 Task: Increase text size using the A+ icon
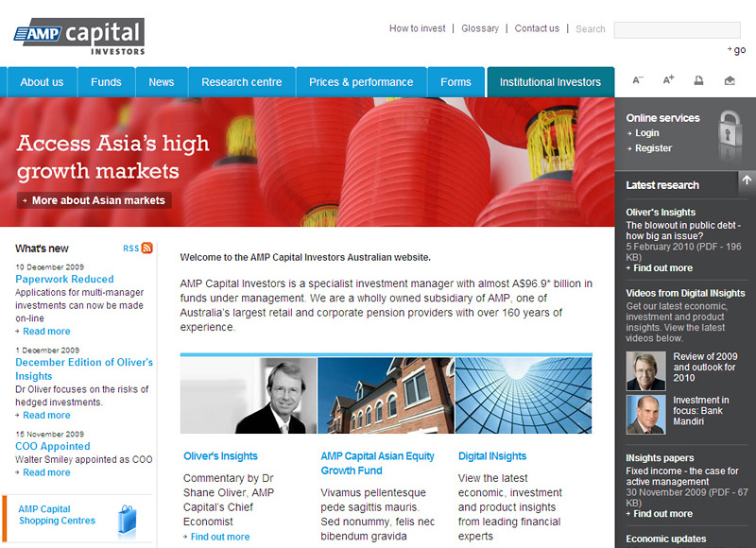[x=668, y=81]
